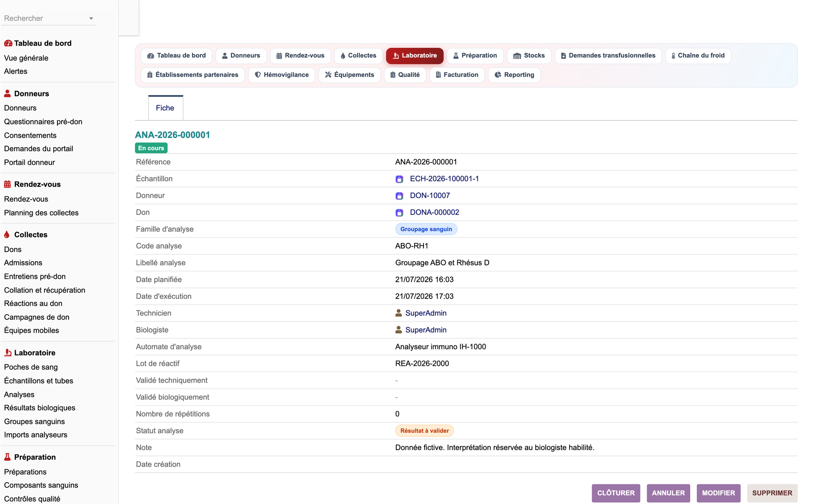Click the En cours status badge
The image size is (815, 504).
coord(151,148)
